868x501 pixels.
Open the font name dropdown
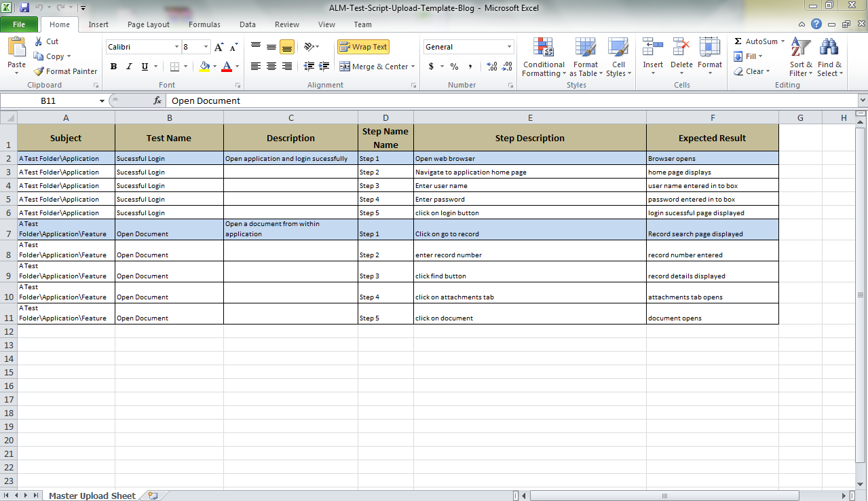[175, 46]
